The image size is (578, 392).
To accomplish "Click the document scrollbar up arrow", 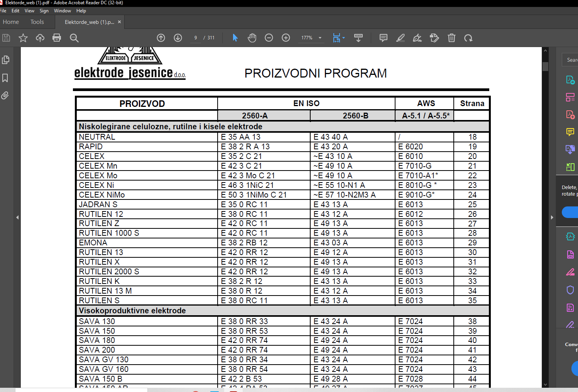I will (545, 51).
